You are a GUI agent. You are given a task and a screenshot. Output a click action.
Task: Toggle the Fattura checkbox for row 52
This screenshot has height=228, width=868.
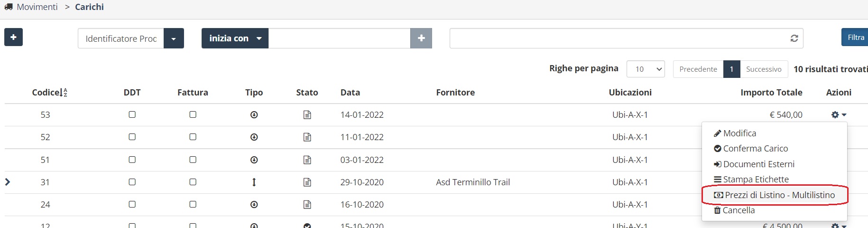193,137
